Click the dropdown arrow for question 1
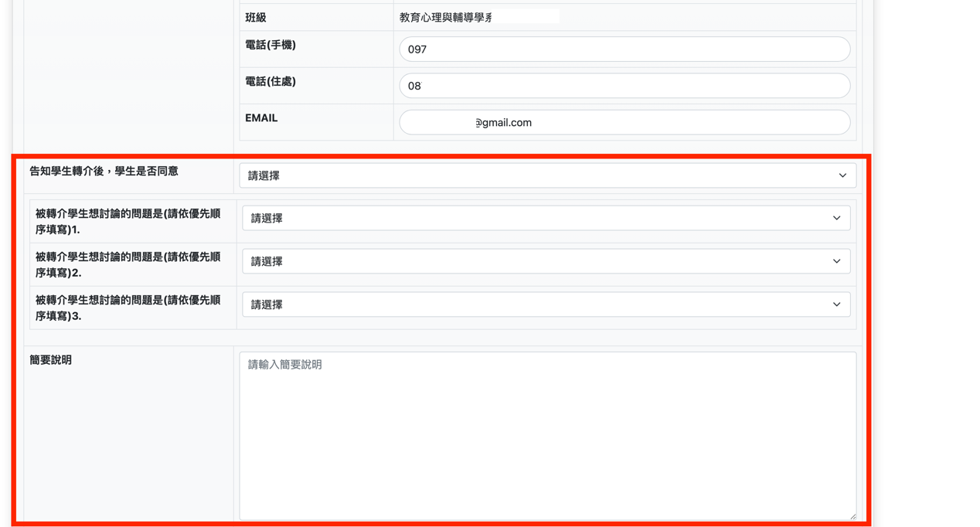This screenshot has height=527, width=980. (x=836, y=218)
